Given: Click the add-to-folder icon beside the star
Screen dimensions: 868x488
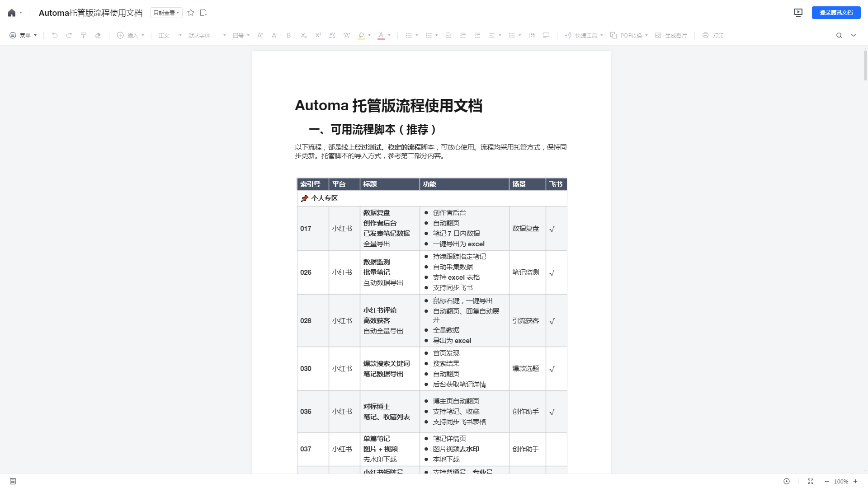Looking at the screenshot, I should pos(203,13).
